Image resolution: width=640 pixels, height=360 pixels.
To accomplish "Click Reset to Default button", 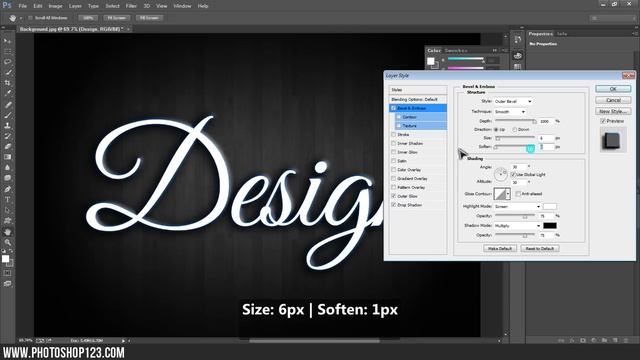I will tap(540, 249).
